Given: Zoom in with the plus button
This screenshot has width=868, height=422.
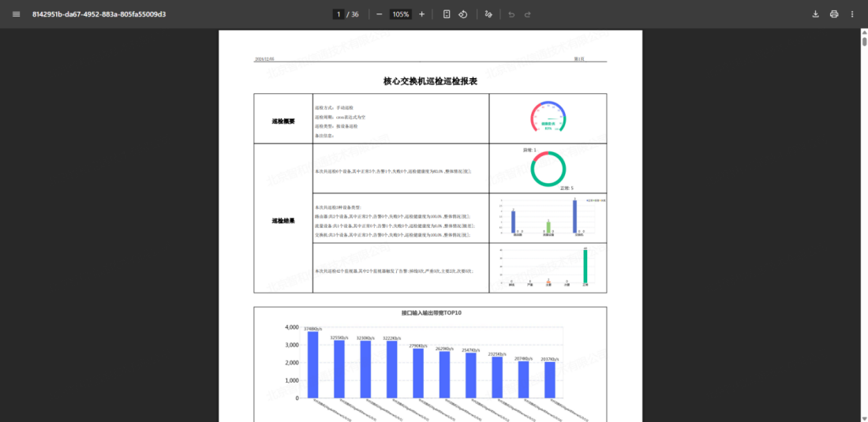Looking at the screenshot, I should (422, 14).
